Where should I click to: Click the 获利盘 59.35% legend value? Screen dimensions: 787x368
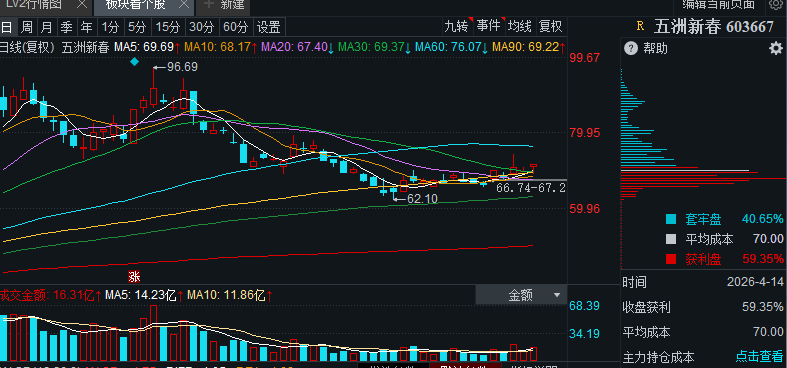point(763,259)
